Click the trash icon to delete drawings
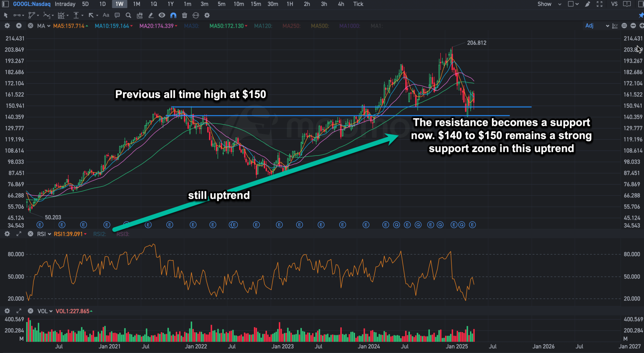 point(184,15)
